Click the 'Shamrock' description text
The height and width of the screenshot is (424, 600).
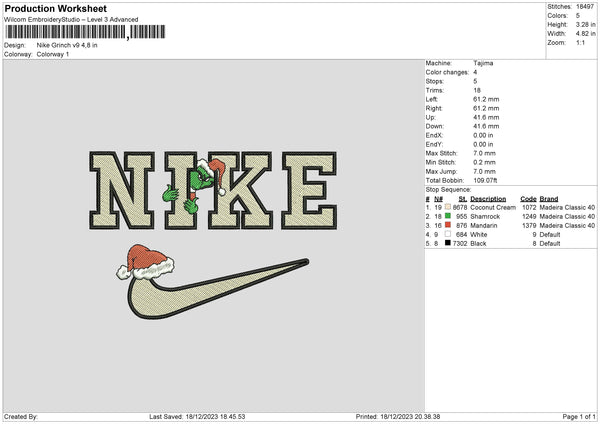pyautogui.click(x=485, y=216)
